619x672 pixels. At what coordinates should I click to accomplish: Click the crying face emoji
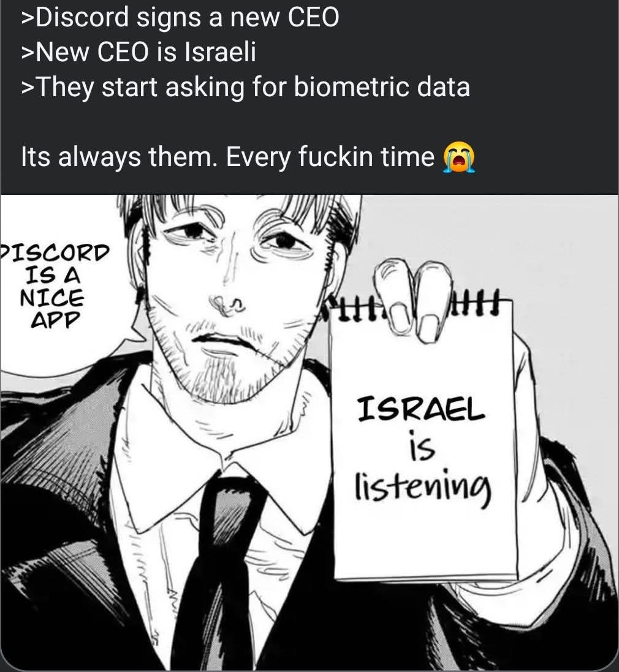point(459,157)
